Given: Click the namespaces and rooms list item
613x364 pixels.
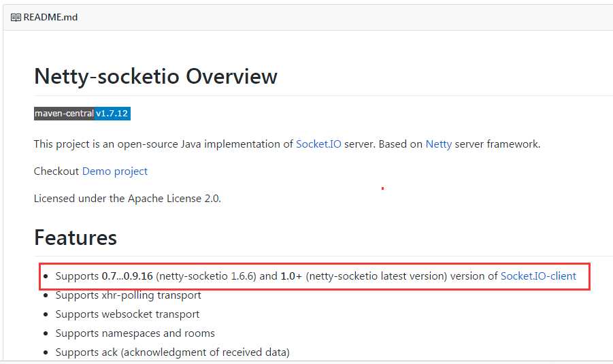Looking at the screenshot, I should (135, 333).
